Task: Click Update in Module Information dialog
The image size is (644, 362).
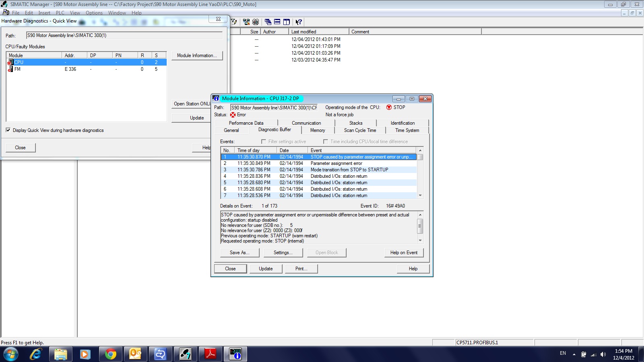Action: tap(266, 269)
